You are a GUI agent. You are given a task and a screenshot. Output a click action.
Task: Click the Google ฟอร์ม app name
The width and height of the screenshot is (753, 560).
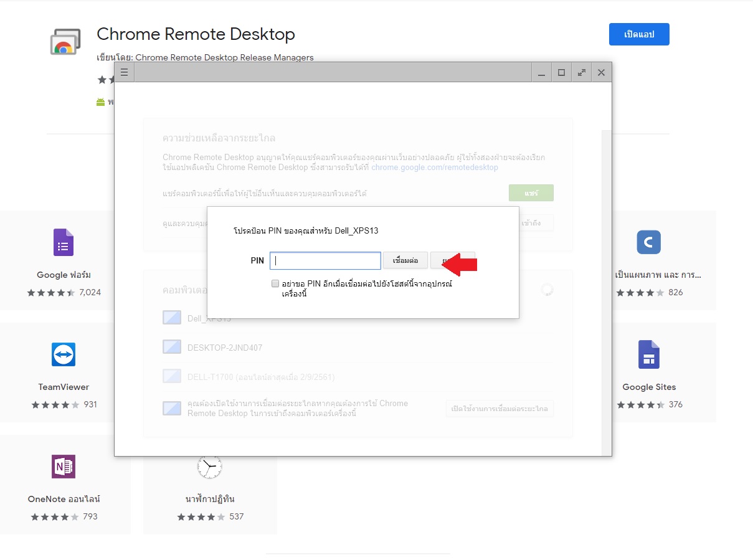[64, 275]
